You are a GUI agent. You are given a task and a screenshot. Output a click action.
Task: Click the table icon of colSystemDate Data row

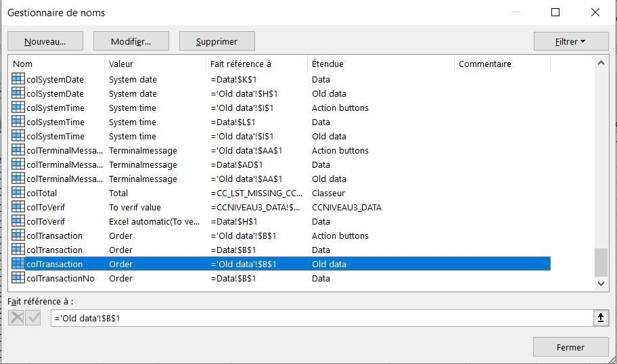[x=18, y=79]
